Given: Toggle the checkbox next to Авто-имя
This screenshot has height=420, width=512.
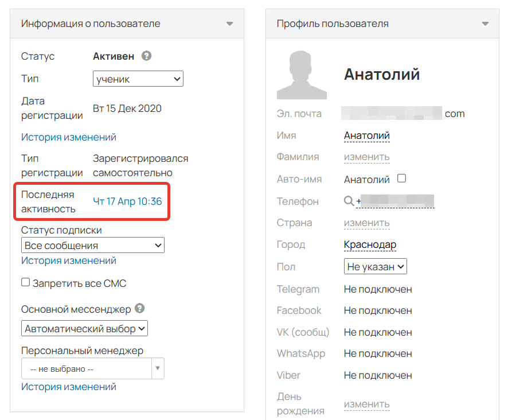Looking at the screenshot, I should tap(401, 178).
